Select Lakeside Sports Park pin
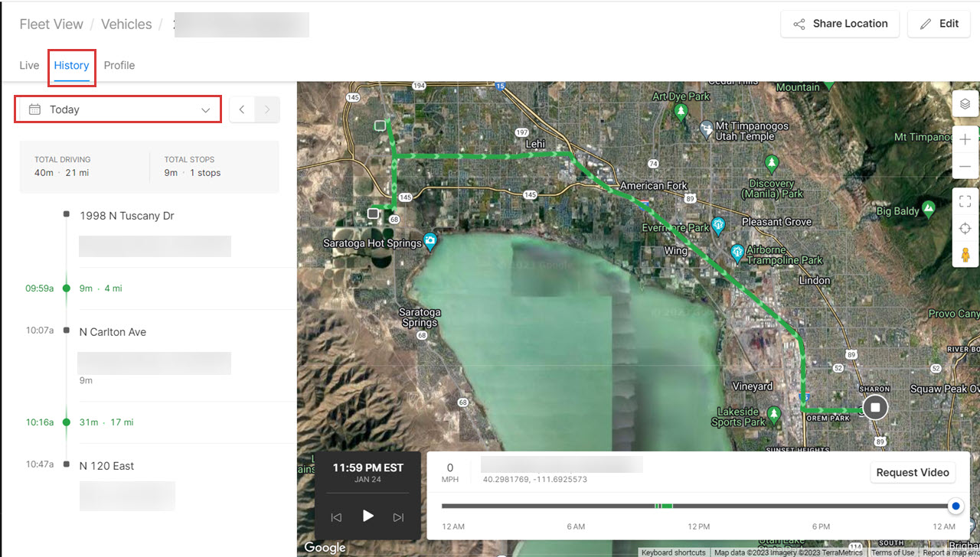 click(x=774, y=415)
